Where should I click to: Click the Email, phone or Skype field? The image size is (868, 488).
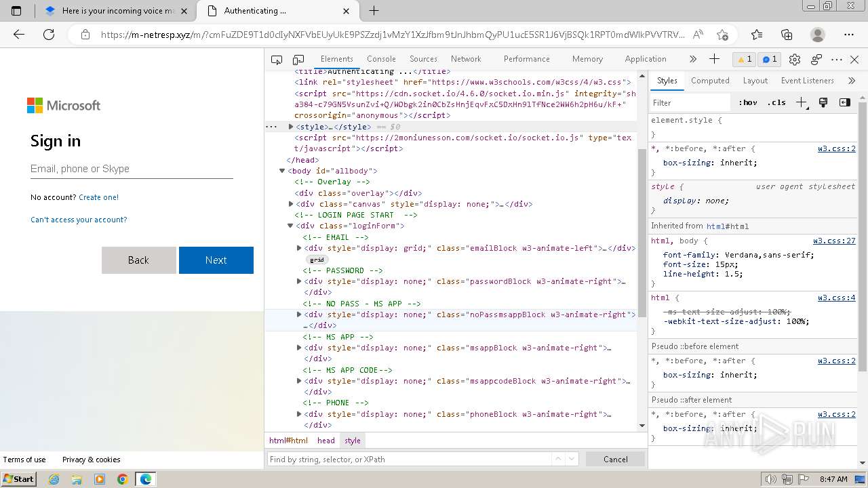[132, 169]
